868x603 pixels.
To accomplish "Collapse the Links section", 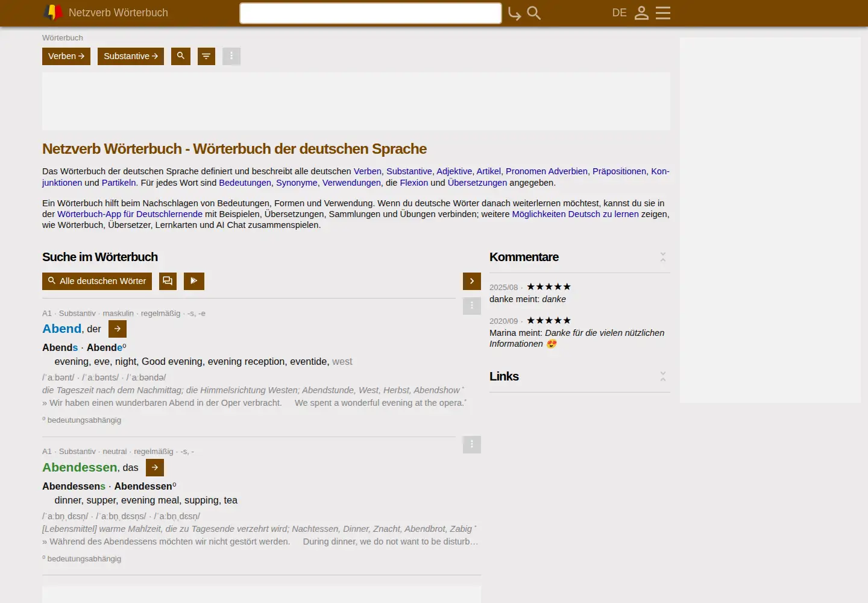I will coord(663,376).
